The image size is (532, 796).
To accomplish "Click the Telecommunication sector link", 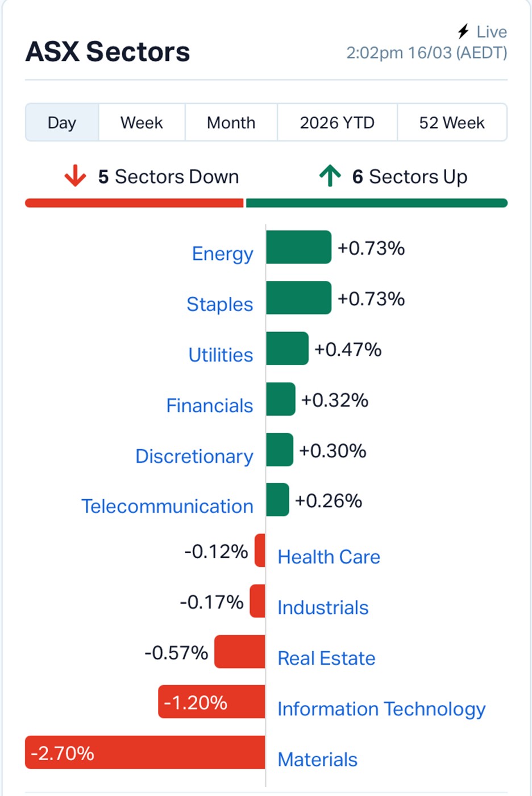I will (167, 506).
